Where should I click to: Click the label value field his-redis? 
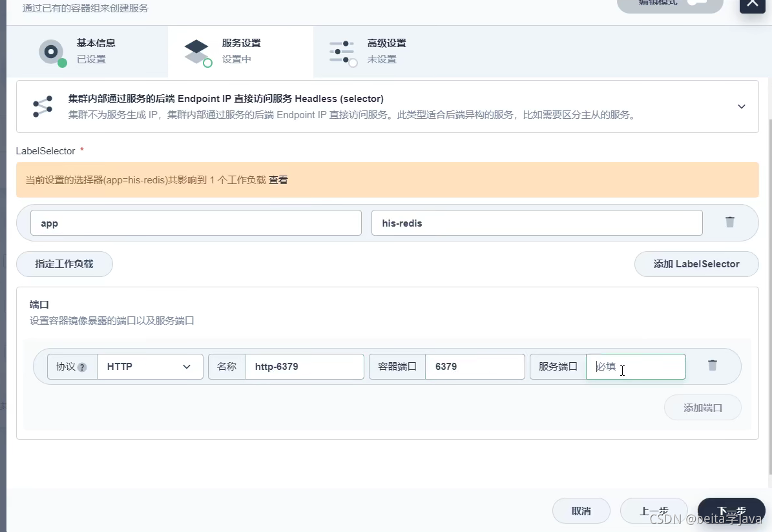tap(537, 223)
